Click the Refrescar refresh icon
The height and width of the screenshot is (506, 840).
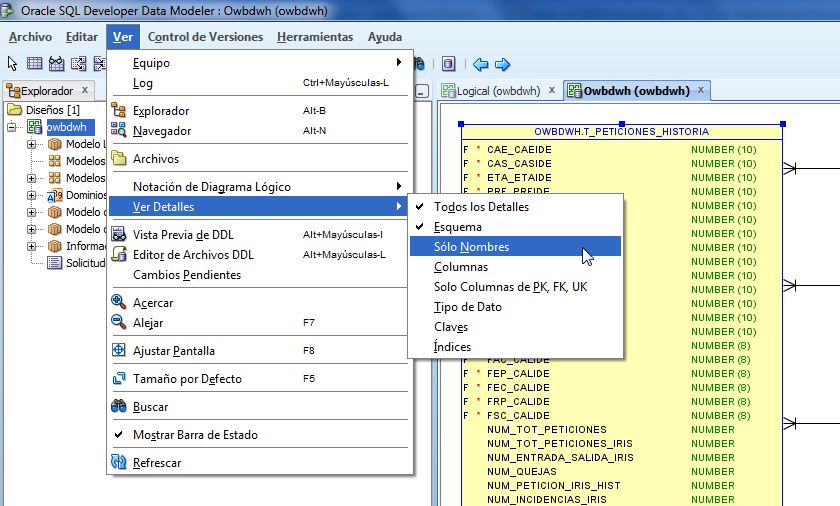point(118,462)
